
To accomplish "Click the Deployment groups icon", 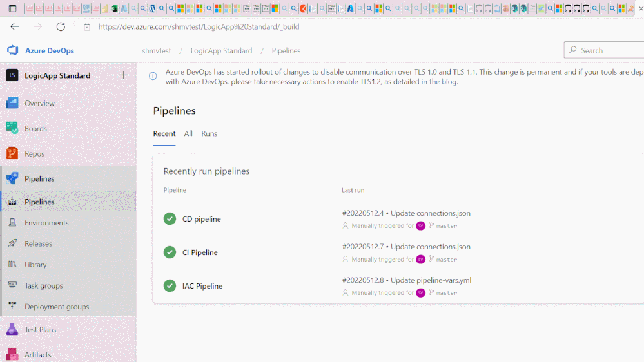I will tap(12, 306).
